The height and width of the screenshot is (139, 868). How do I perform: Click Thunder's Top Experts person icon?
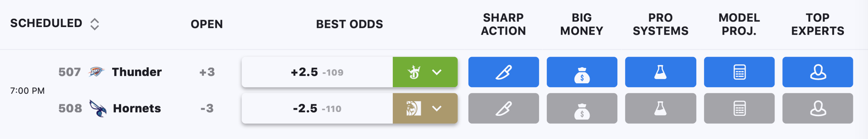pos(818,72)
